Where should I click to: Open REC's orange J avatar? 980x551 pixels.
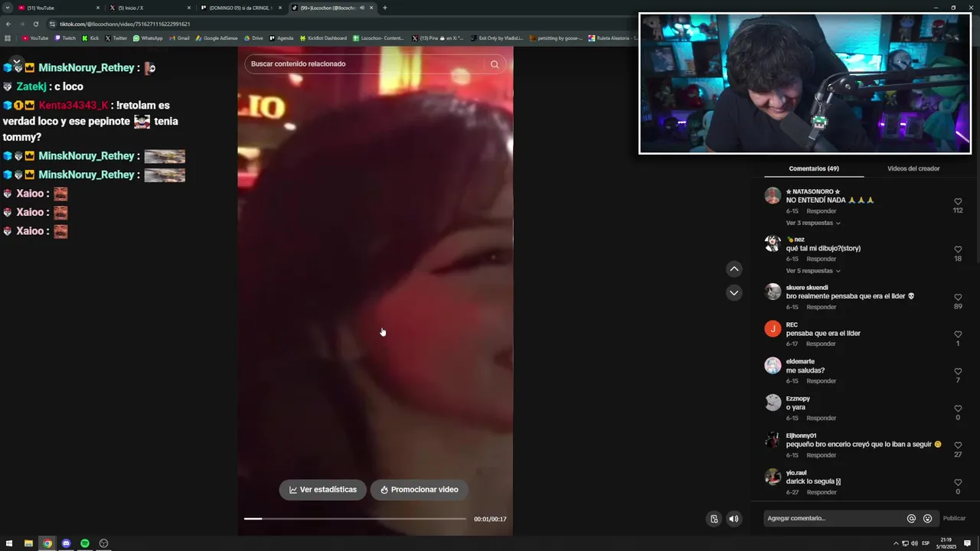(x=773, y=329)
